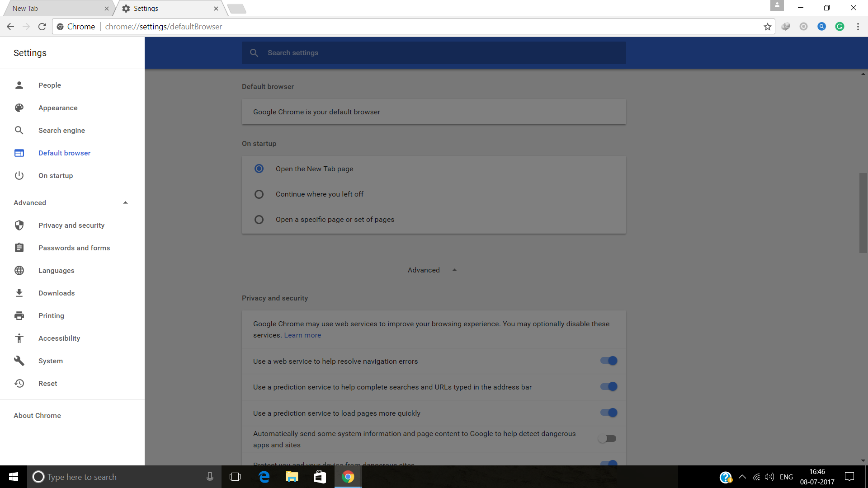Click the Learn more link
The width and height of the screenshot is (868, 488).
(302, 335)
